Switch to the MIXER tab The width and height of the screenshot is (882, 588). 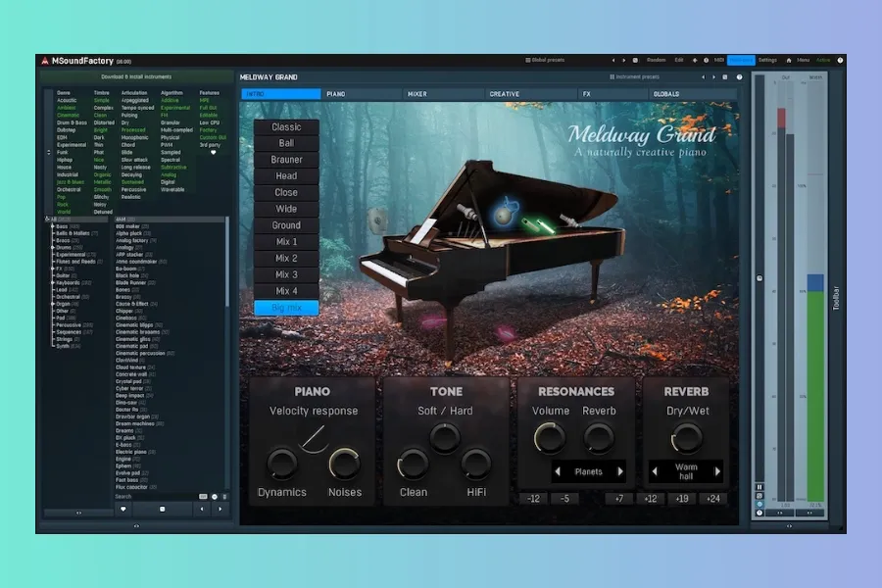point(417,94)
